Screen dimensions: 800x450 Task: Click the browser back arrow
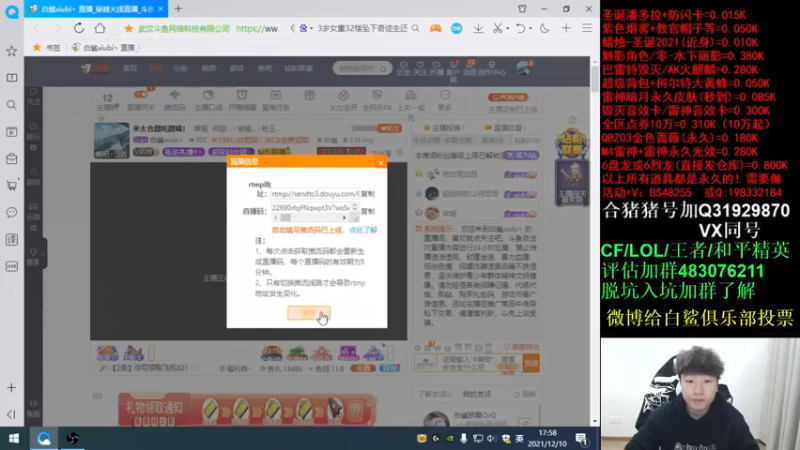37,28
